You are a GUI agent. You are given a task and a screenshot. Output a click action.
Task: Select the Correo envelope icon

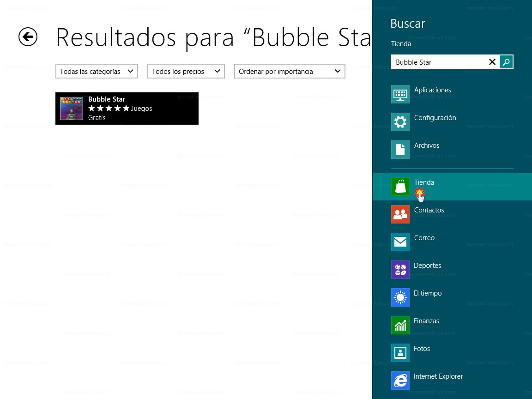[x=400, y=242]
